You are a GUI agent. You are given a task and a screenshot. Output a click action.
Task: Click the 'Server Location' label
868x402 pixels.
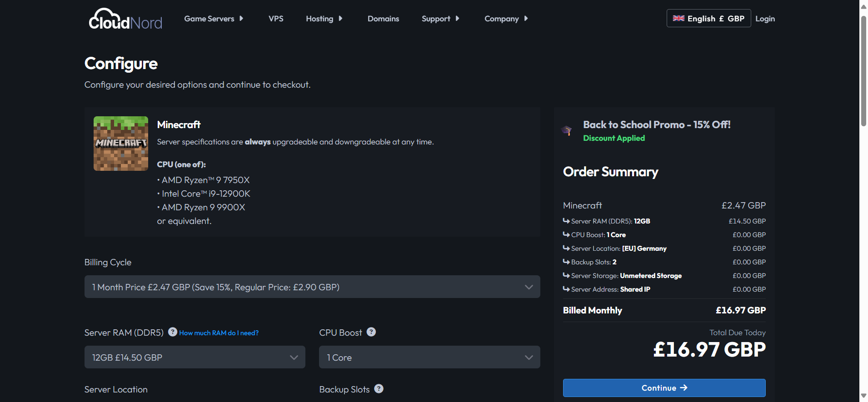coord(116,389)
